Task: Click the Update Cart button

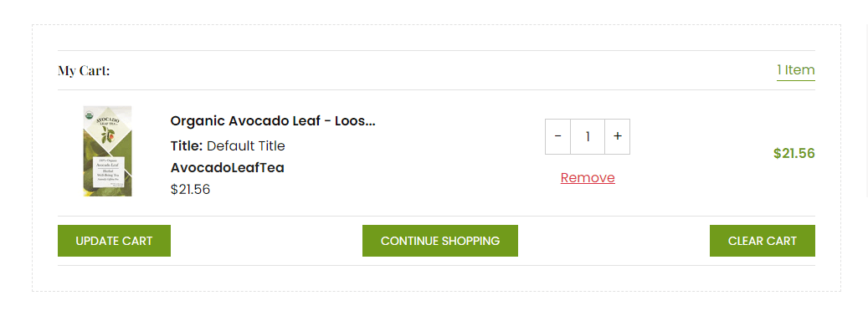Action: pos(114,241)
